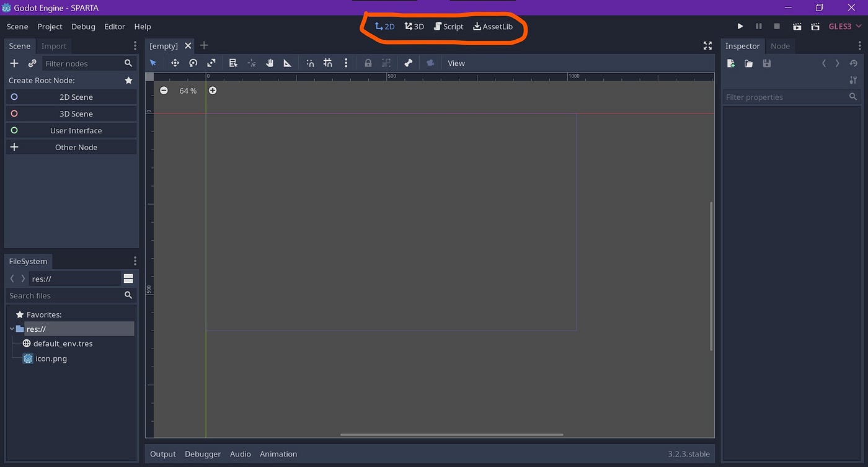The width and height of the screenshot is (868, 467).
Task: Open Scene dock options three dots
Action: pyautogui.click(x=135, y=46)
